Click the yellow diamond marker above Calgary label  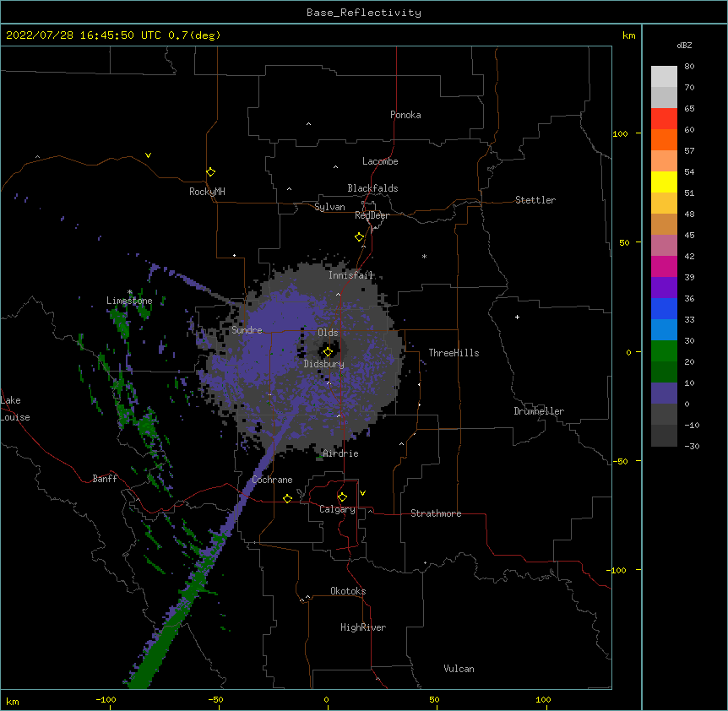(x=342, y=497)
